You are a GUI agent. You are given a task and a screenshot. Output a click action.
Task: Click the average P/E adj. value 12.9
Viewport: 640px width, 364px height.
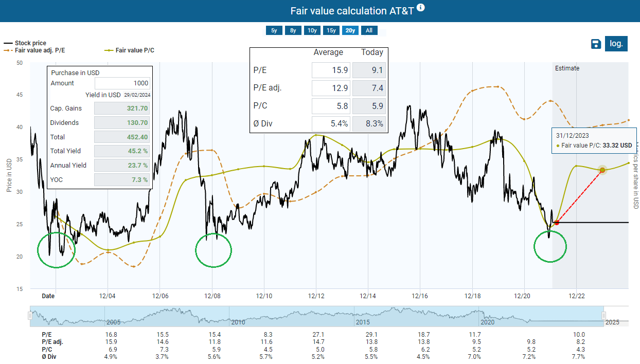coord(331,88)
